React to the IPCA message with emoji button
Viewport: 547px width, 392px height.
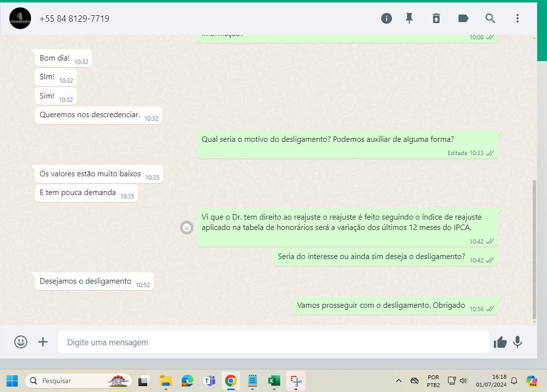point(187,228)
